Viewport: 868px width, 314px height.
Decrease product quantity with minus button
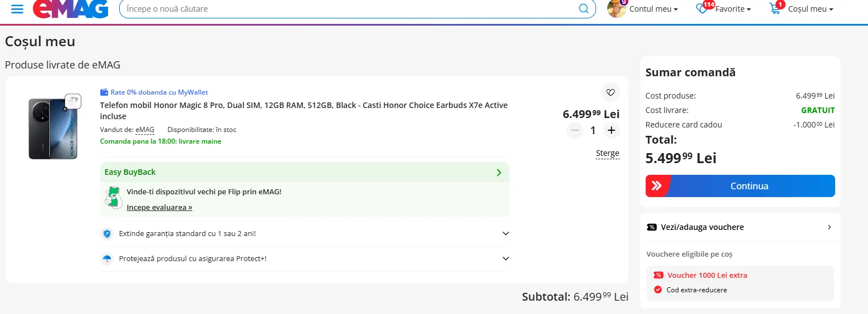(x=575, y=130)
